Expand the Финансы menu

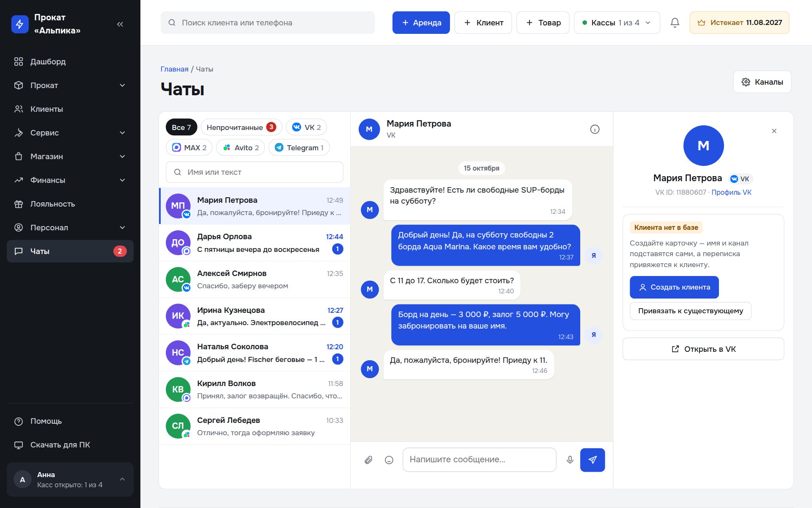(x=70, y=180)
